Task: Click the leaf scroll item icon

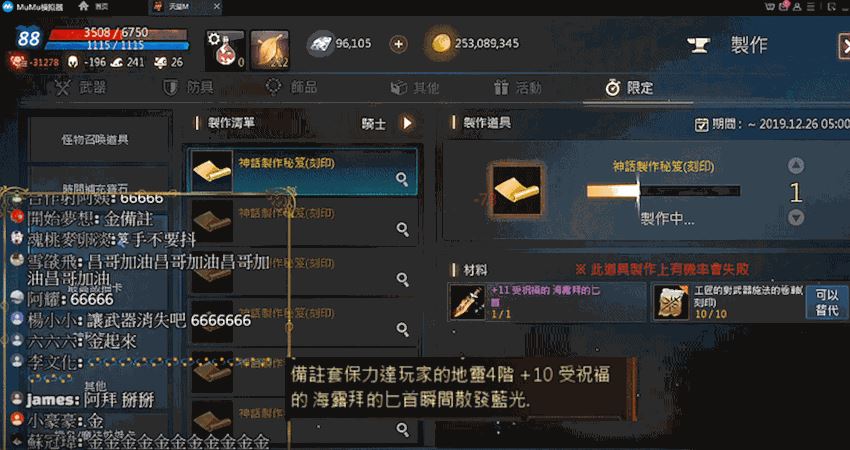Action: (270, 50)
